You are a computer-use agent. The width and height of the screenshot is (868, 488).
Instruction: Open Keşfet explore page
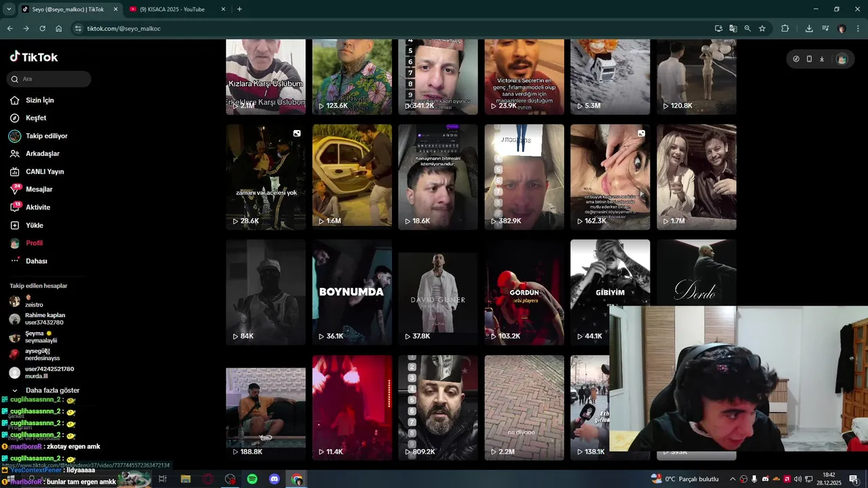pyautogui.click(x=35, y=118)
